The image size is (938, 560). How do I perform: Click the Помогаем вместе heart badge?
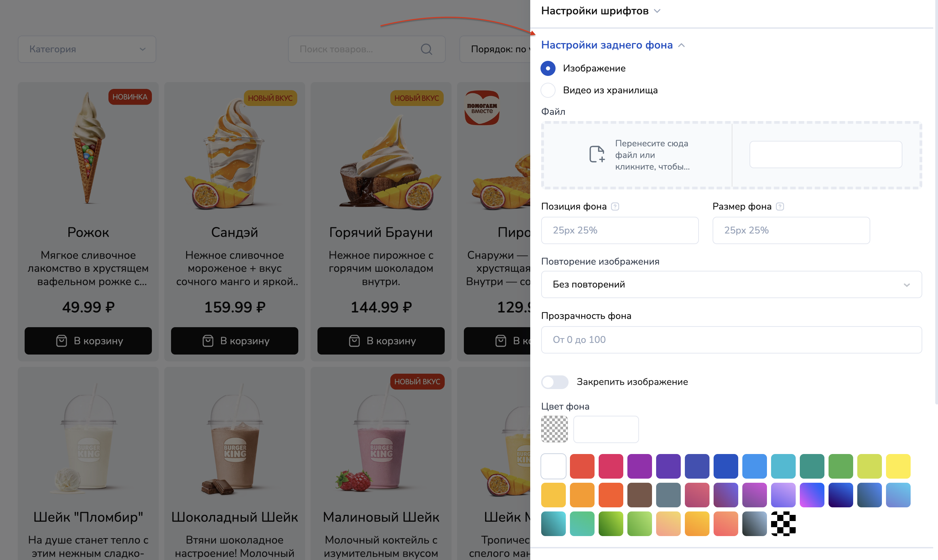point(482,108)
